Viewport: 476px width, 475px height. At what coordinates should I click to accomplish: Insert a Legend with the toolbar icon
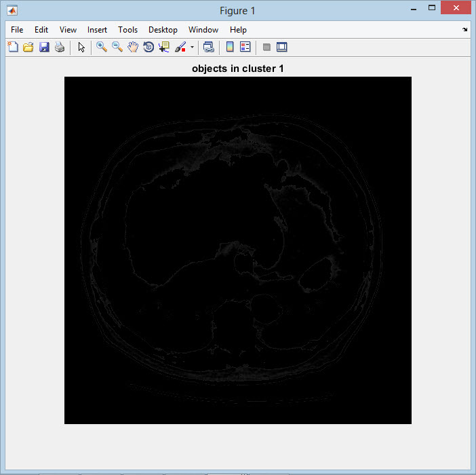coord(245,47)
